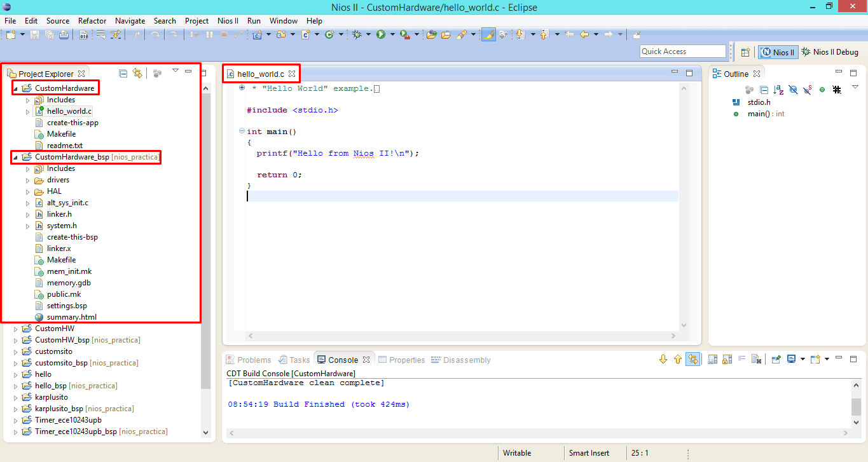The width and height of the screenshot is (868, 462).
Task: Close the hello_world.c editor tab
Action: point(292,74)
